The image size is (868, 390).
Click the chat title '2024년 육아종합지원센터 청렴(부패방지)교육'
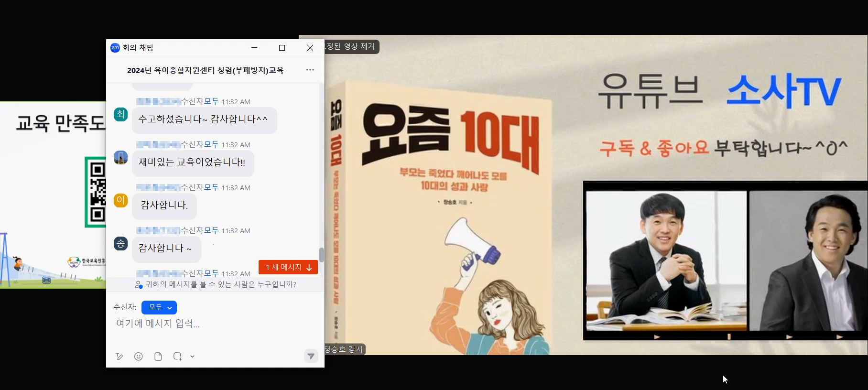(x=206, y=70)
